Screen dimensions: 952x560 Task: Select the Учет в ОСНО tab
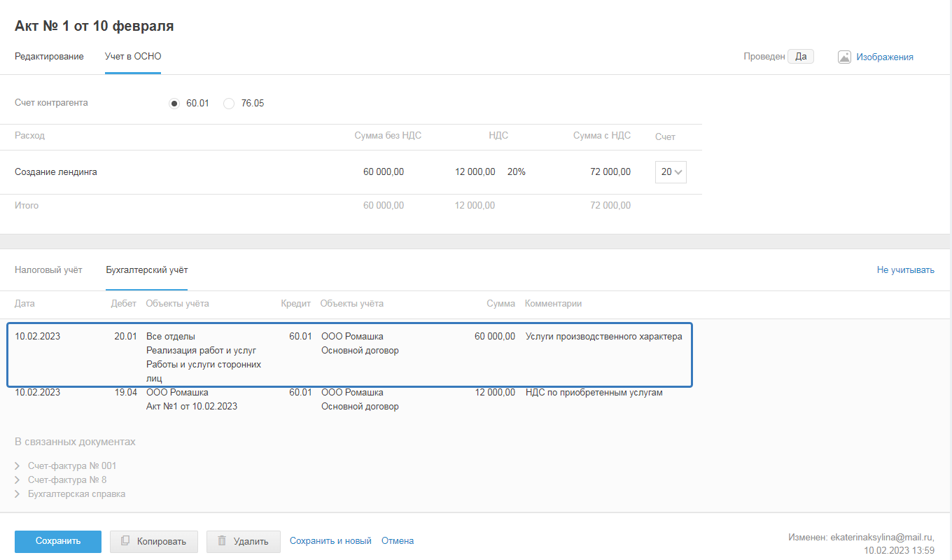(x=133, y=57)
